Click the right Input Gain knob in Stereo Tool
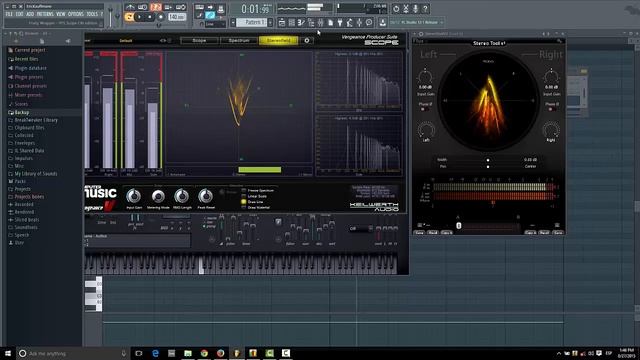The height and width of the screenshot is (360, 640). coord(551,77)
